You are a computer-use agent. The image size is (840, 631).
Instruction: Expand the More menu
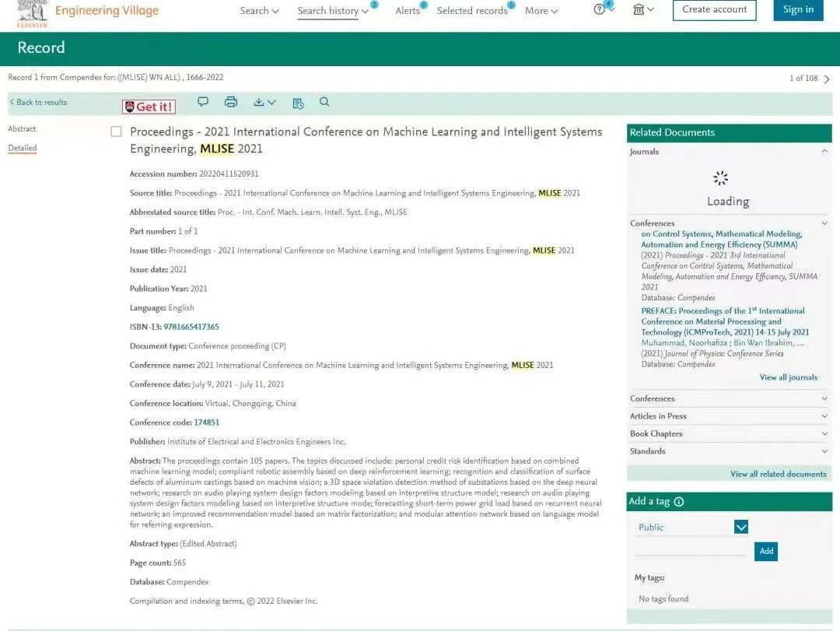click(x=541, y=11)
